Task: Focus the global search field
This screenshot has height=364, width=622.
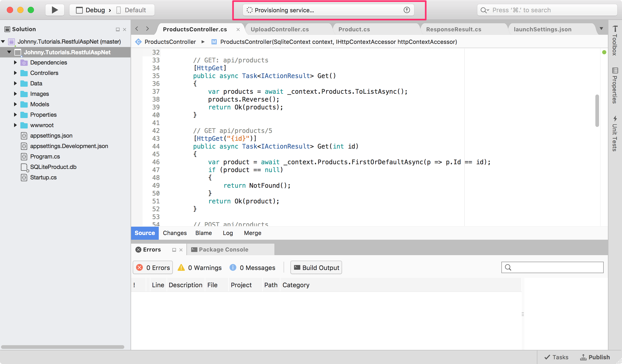Action: (x=547, y=10)
